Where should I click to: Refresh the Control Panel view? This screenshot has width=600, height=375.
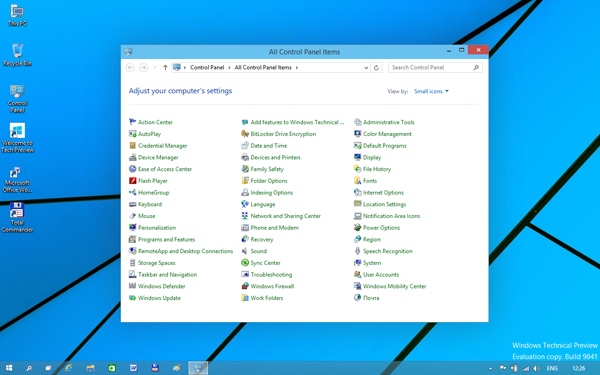[377, 68]
